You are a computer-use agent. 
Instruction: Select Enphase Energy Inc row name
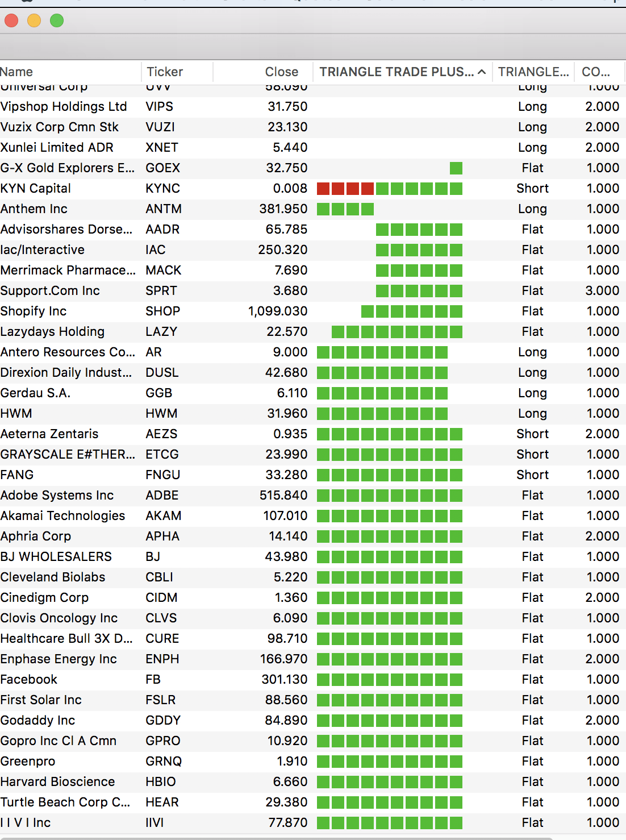click(x=59, y=659)
